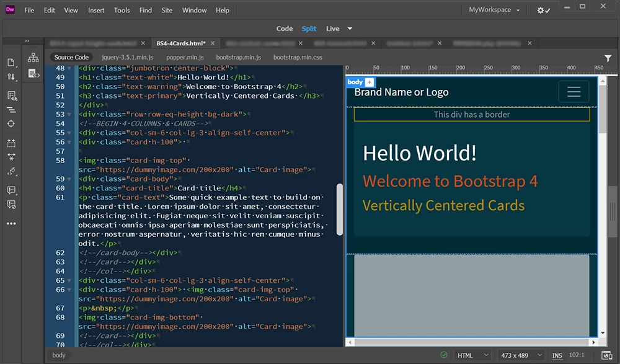Select the bootstrap.min.css related file tab
The height and width of the screenshot is (364, 620).
[x=298, y=58]
